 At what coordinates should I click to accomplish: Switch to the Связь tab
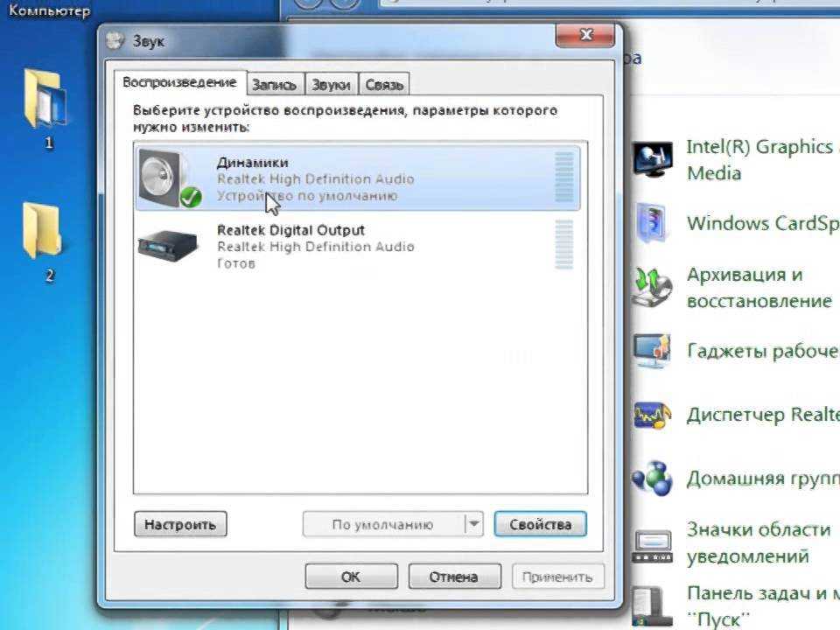[384, 85]
